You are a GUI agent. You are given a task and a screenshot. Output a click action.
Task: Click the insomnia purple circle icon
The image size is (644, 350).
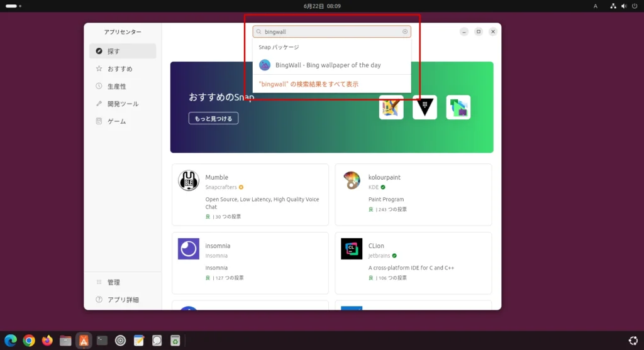(189, 249)
